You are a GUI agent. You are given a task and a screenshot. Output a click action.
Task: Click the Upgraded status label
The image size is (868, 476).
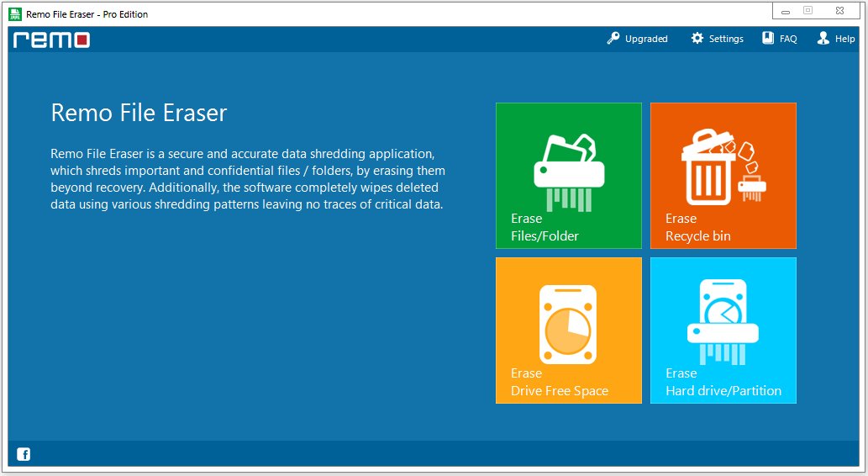click(x=646, y=39)
